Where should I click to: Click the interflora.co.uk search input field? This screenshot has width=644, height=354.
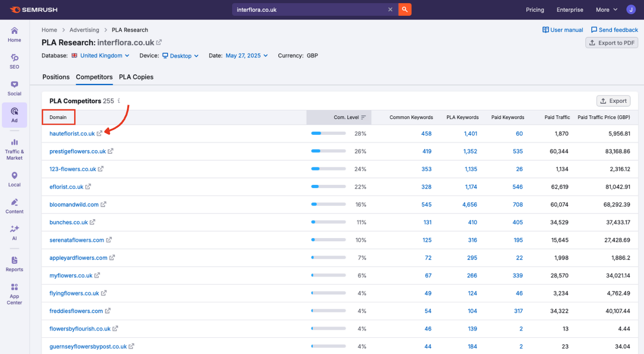click(x=308, y=9)
